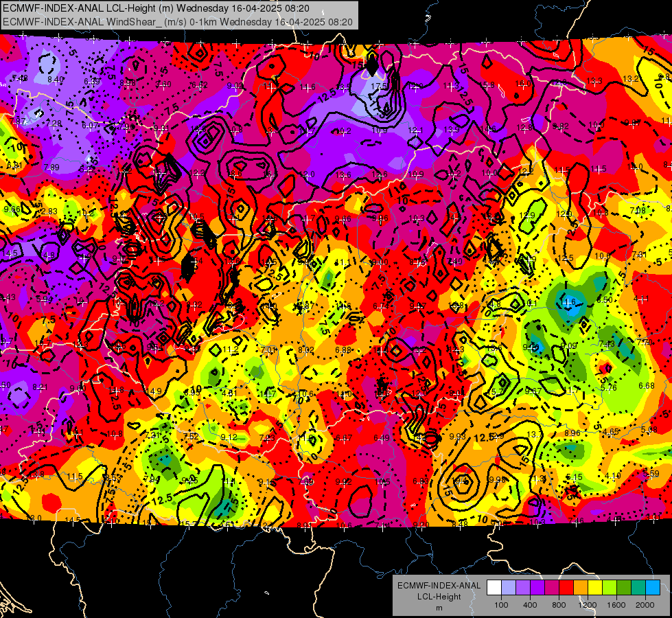Click the 6.67 wind shear value

pyautogui.click(x=344, y=438)
